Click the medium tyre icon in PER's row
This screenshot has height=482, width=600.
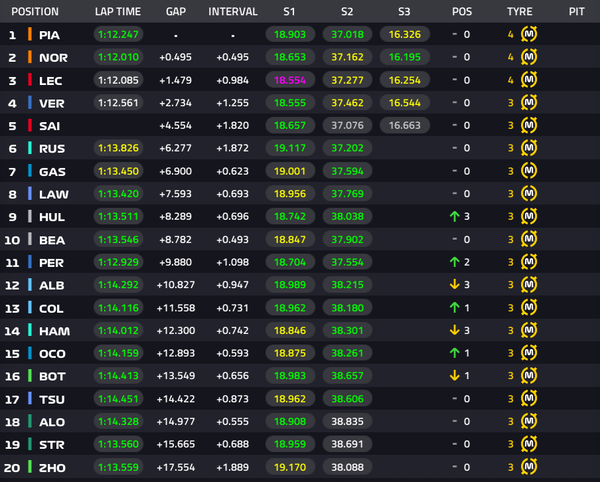[x=529, y=262]
